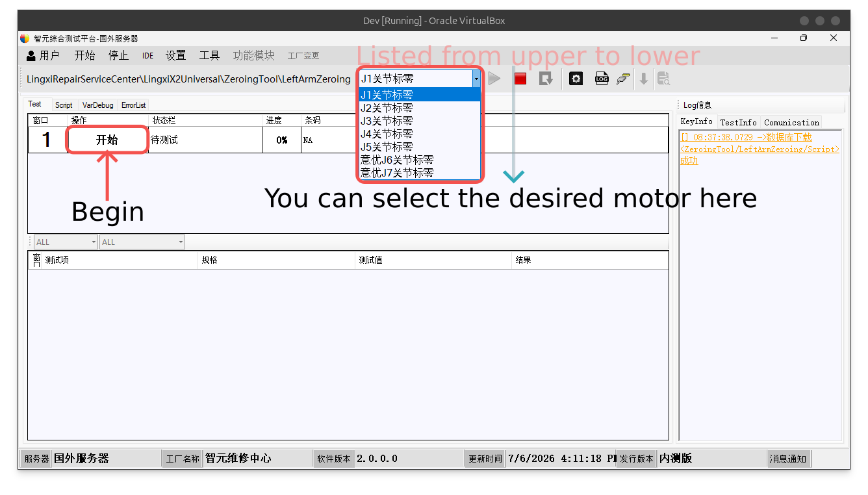Click the red stop square icon
The width and height of the screenshot is (868, 495).
click(520, 79)
